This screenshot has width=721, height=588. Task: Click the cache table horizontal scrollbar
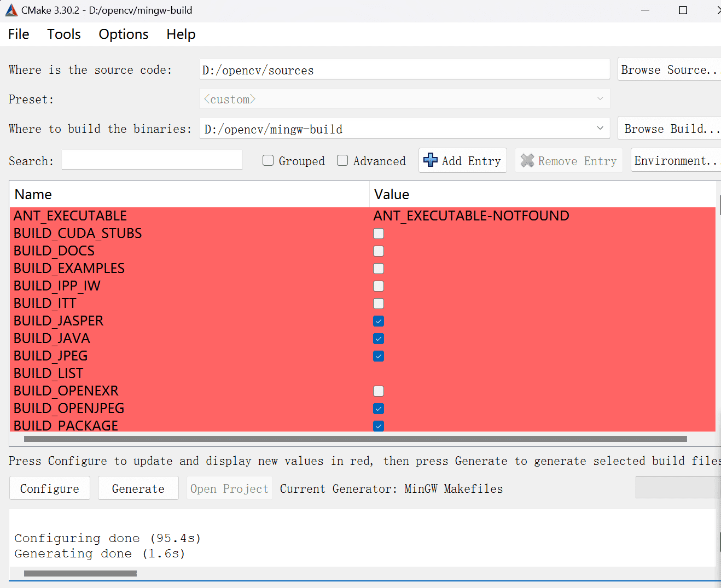[356, 439]
